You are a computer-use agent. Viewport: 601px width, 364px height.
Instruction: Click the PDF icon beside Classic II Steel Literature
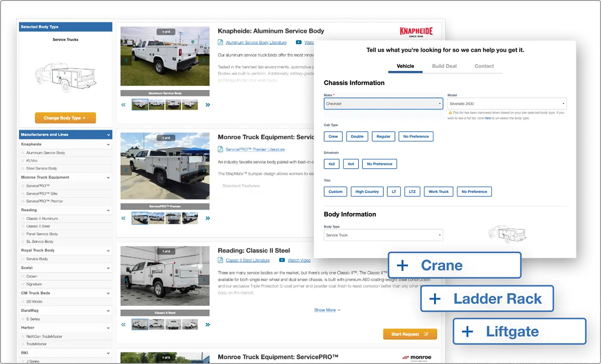(x=220, y=260)
